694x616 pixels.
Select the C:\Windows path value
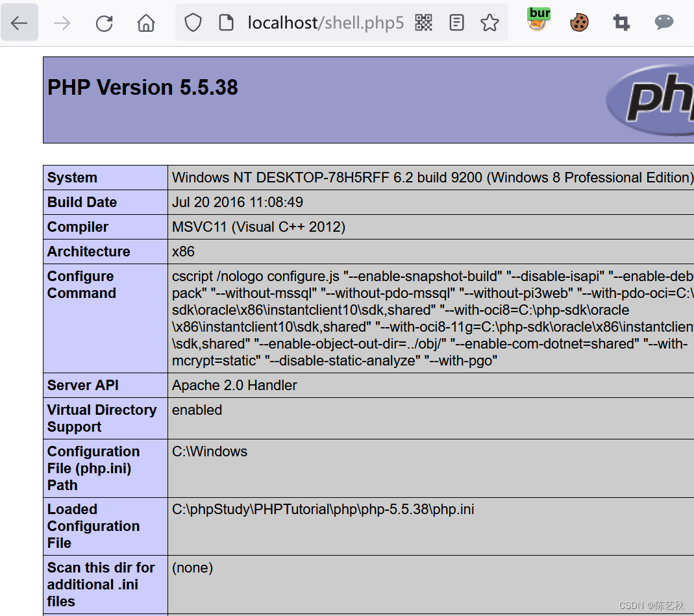point(209,451)
